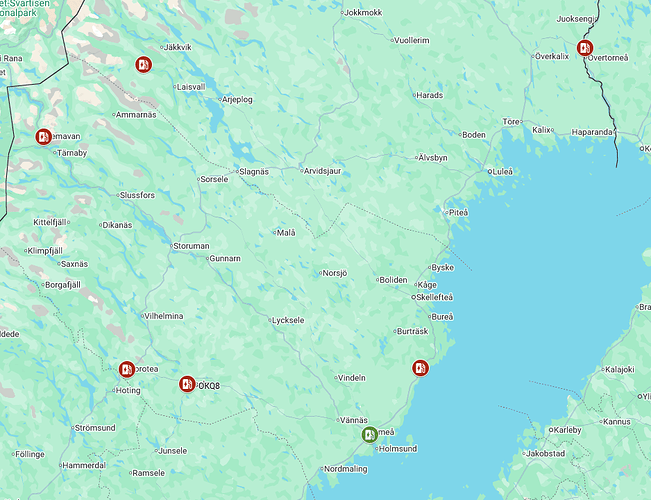
Task: Click the Luleå city label
Action: pos(502,172)
